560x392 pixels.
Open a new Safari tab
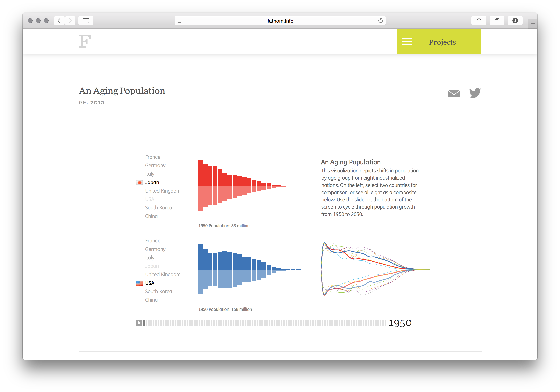click(x=532, y=24)
